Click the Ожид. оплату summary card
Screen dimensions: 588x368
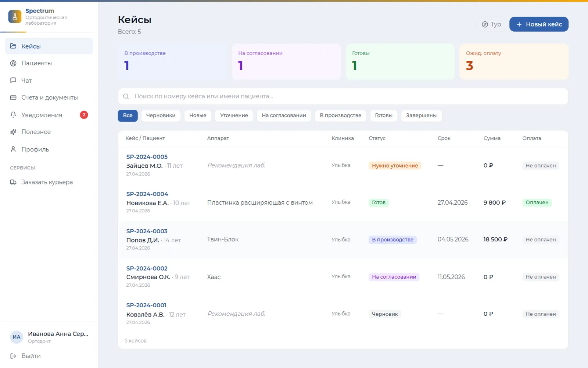click(514, 62)
